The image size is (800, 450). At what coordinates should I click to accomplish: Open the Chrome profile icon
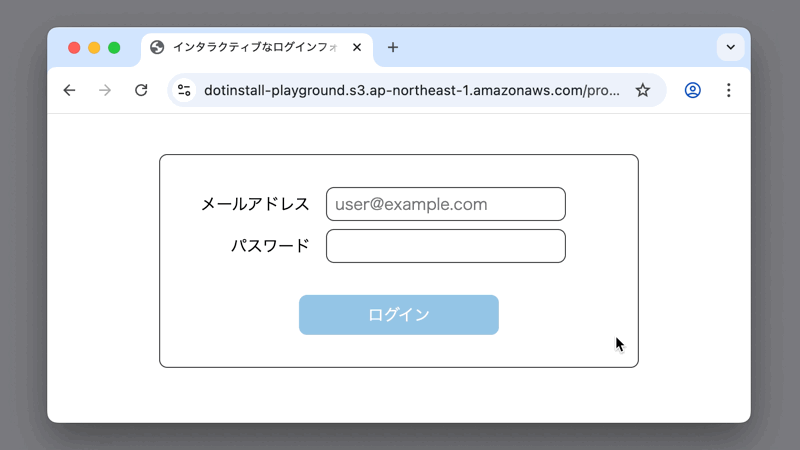click(692, 91)
